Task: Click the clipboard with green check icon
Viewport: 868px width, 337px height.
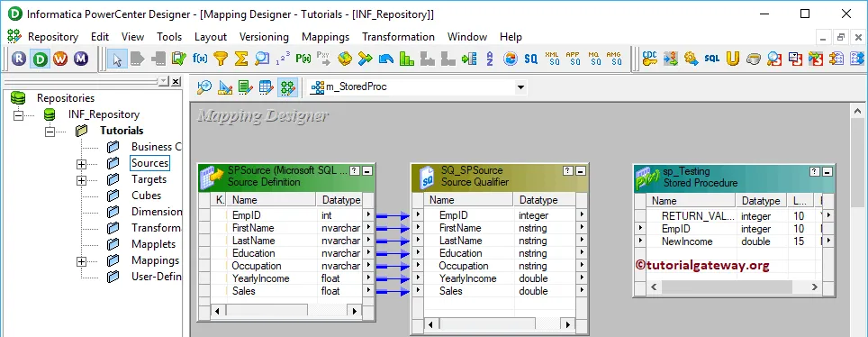Action: point(179,59)
